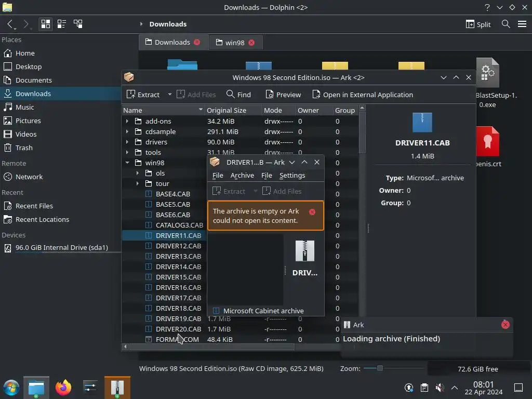
Task: Open Videos in Places panel
Action: pyautogui.click(x=61, y=134)
